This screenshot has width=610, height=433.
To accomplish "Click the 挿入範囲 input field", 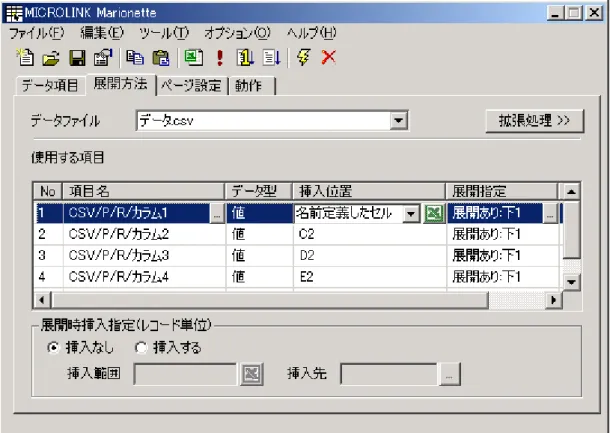I will click(185, 374).
